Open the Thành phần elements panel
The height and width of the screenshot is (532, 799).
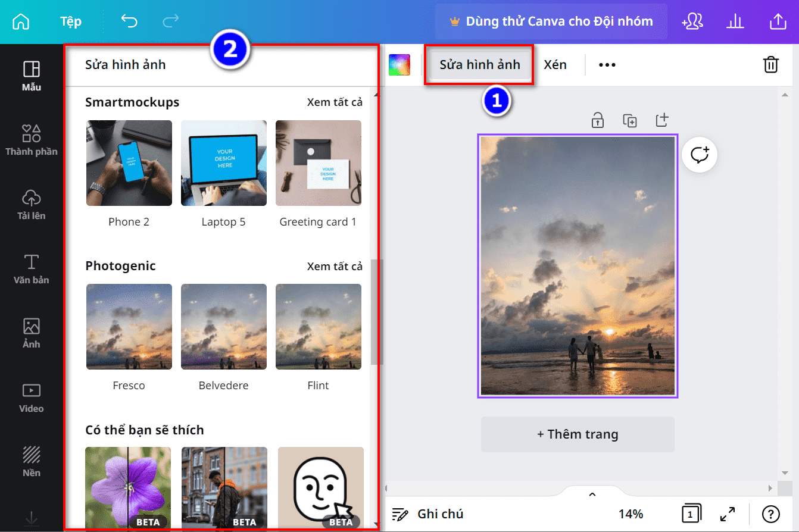tap(32, 140)
